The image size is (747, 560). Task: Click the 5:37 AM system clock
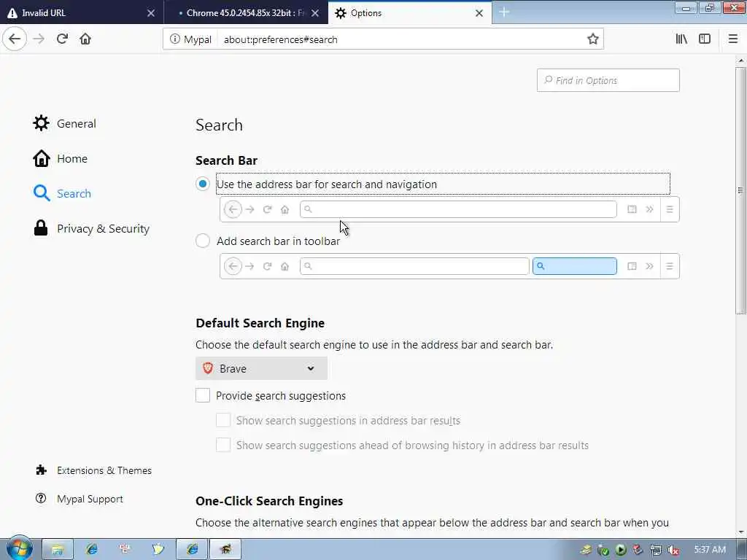(x=710, y=550)
